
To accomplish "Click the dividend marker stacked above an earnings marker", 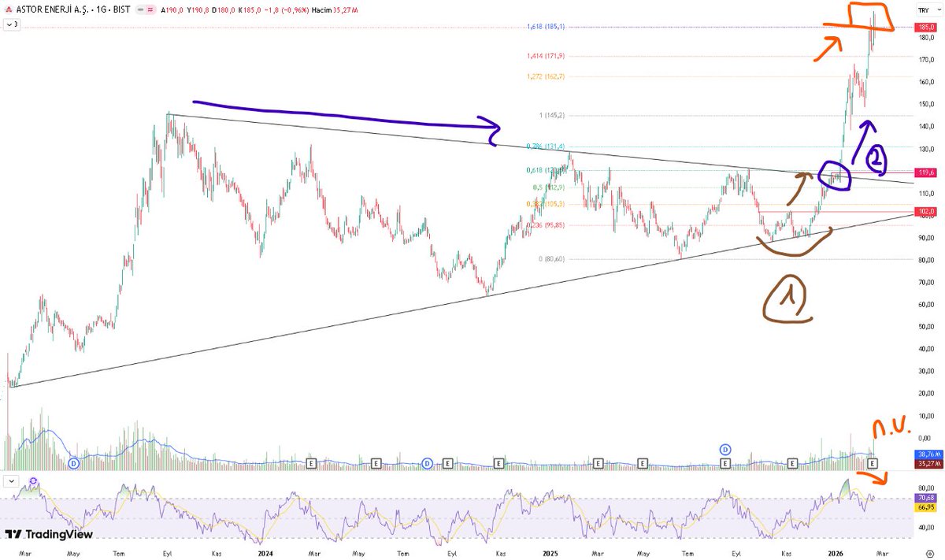I will click(724, 449).
